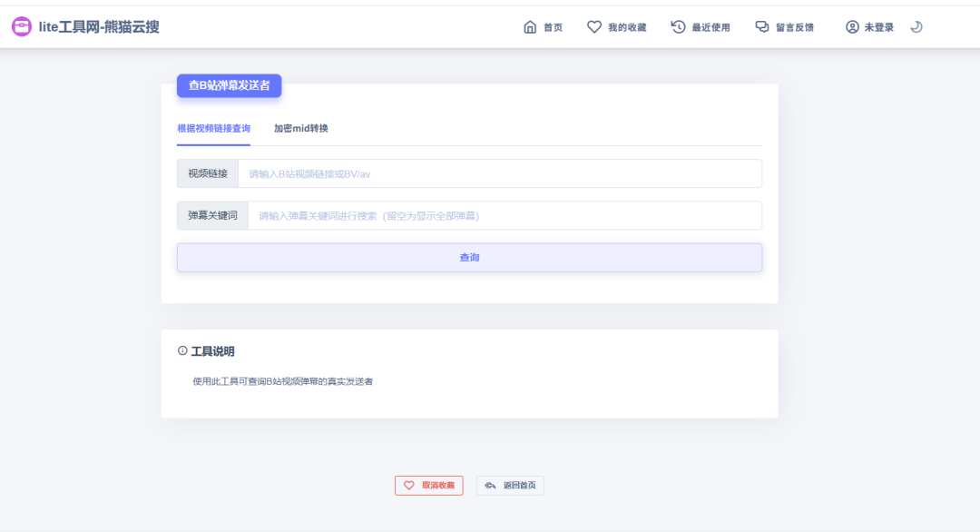Click the reply arrow icon in 返回首页
Viewport: 980px width, 532px height.
490,486
